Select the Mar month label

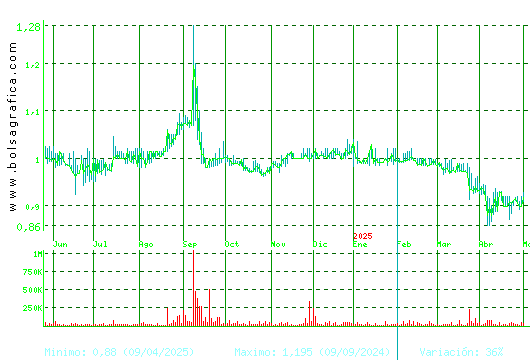coord(444,244)
